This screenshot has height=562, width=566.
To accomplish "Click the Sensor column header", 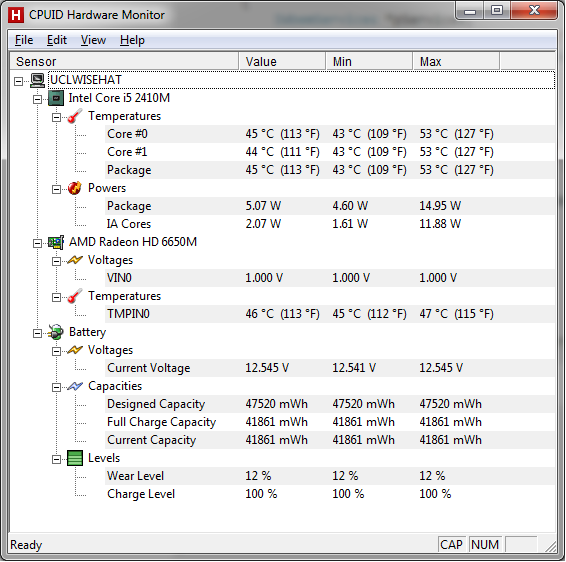I will [x=124, y=61].
